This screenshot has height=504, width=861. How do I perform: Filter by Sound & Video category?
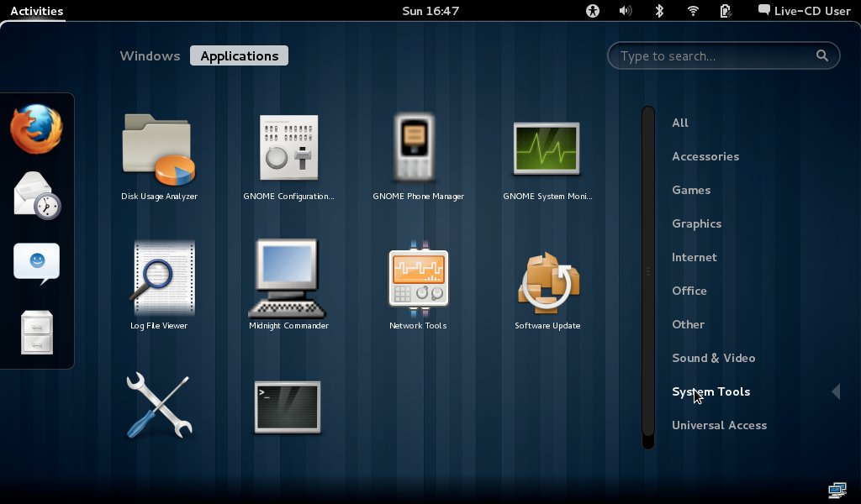coord(713,358)
